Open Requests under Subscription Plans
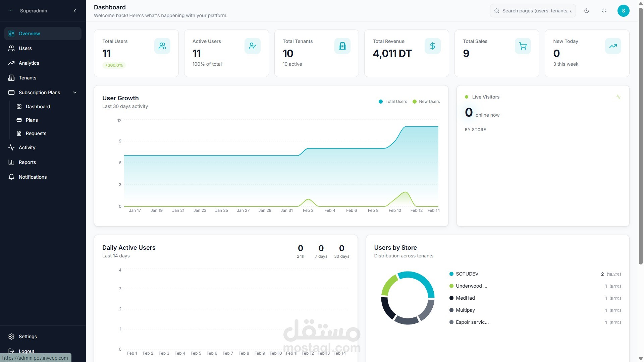Viewport: 644px width, 362px height. click(x=36, y=133)
